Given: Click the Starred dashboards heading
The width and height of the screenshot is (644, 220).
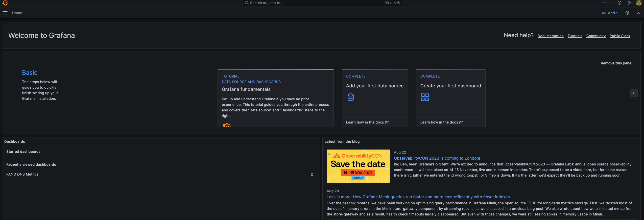Looking at the screenshot, I should [x=23, y=152].
